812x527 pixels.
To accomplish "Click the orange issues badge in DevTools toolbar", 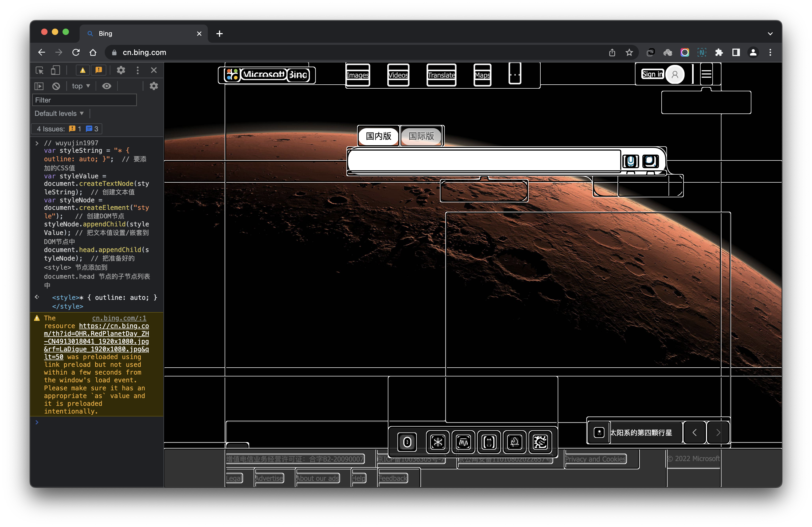I will point(99,70).
